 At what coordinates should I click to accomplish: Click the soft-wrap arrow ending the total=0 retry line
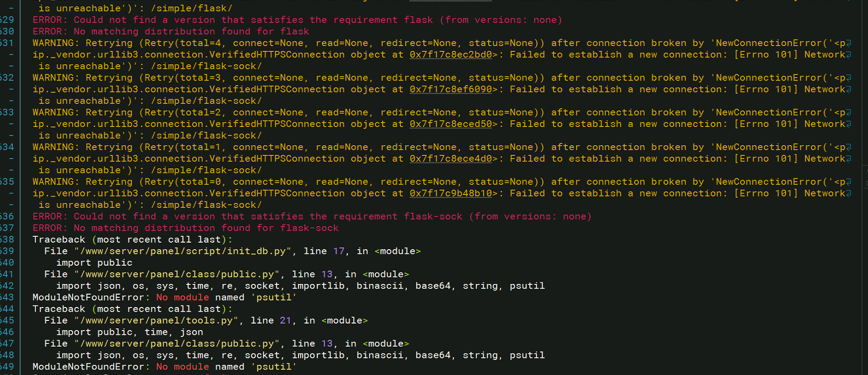849,182
